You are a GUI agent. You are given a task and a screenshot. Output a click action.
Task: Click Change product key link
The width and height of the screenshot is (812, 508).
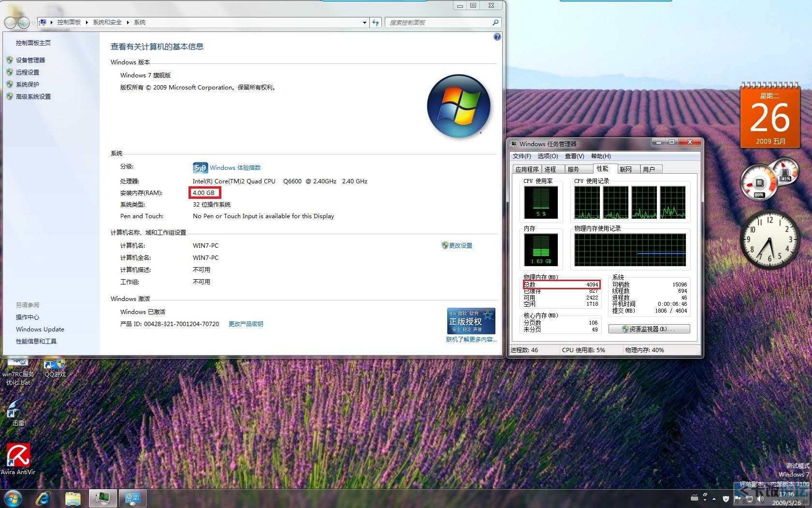coord(246,324)
